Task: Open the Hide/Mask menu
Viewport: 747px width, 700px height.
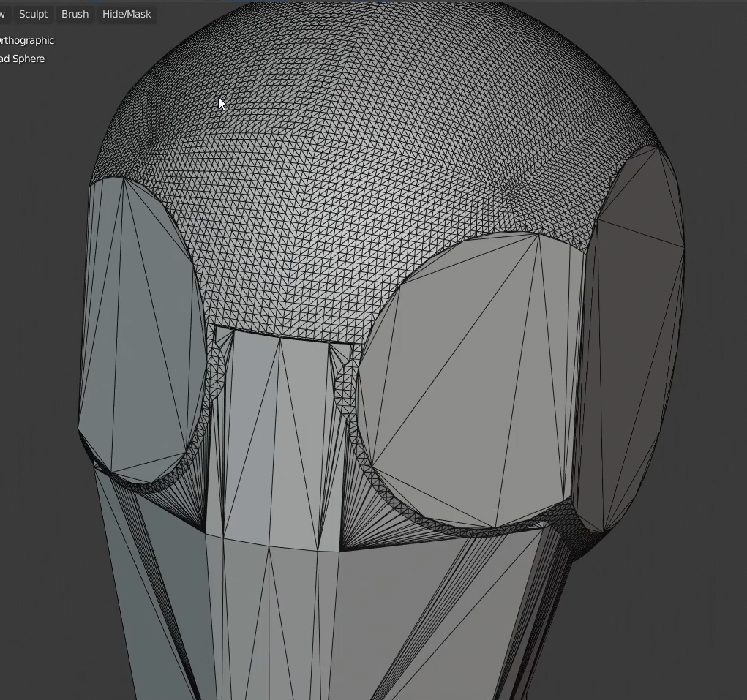Action: pos(127,14)
